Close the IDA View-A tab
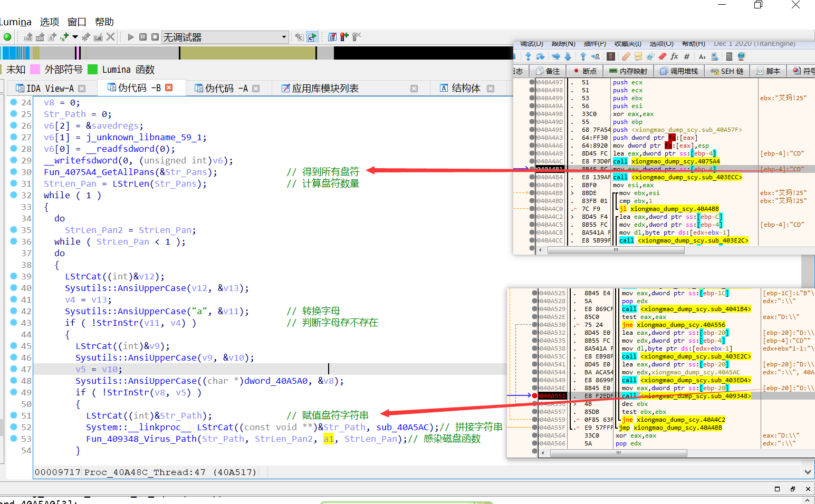This screenshot has width=815, height=504. tap(82, 89)
